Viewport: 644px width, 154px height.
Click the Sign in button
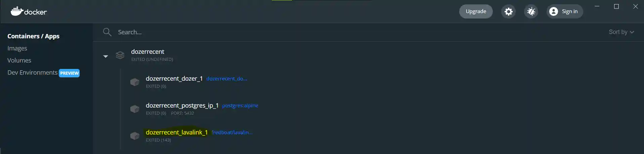pyautogui.click(x=565, y=11)
